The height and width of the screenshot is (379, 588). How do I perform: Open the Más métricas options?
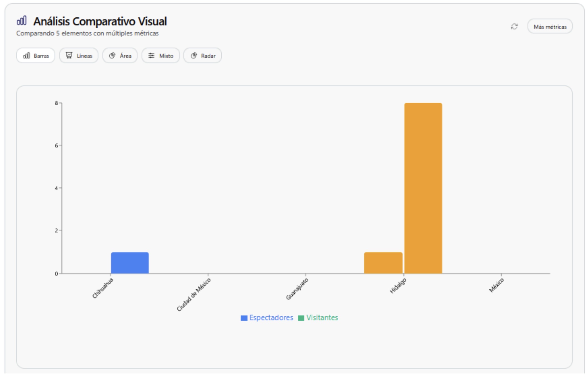tap(550, 27)
